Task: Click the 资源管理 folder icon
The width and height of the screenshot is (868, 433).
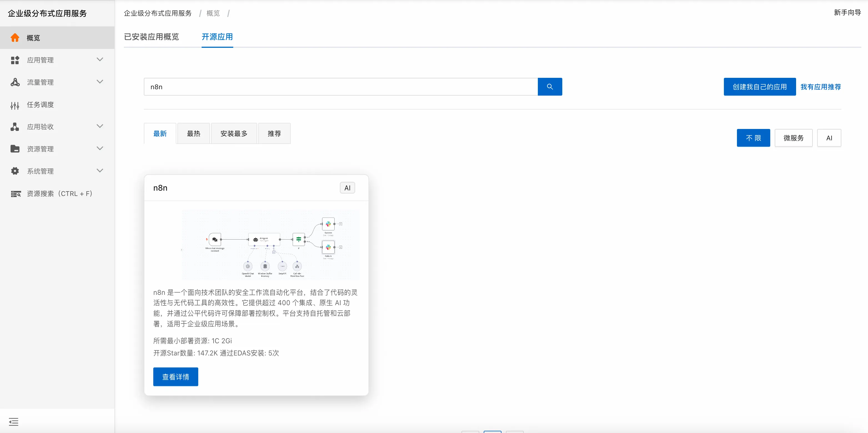Action: [15, 149]
